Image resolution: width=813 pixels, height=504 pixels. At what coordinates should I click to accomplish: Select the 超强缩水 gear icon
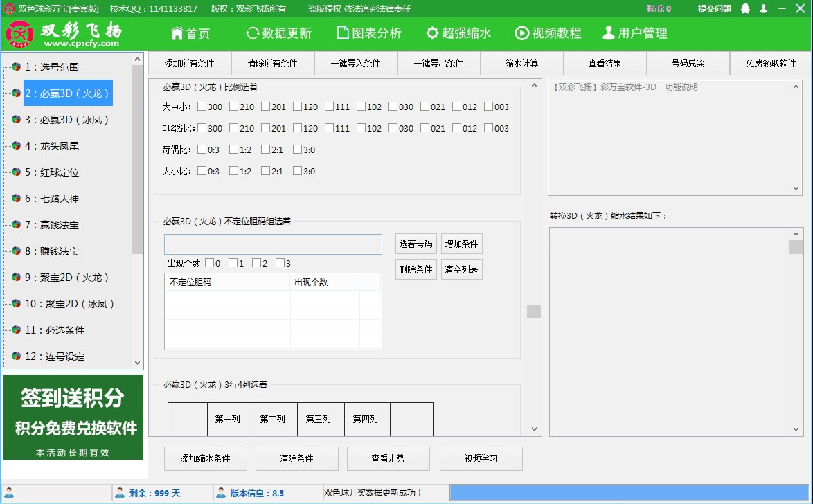coord(432,33)
